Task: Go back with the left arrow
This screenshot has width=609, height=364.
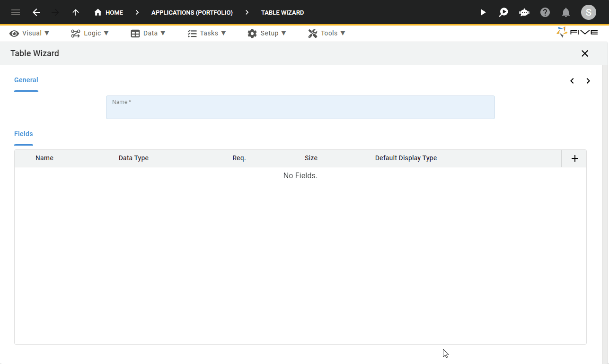Action: pyautogui.click(x=36, y=12)
